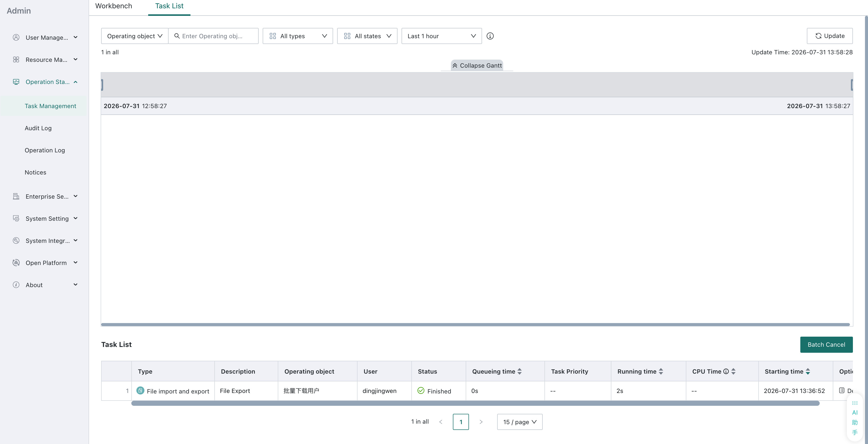Screen dimensions: 868x444
Task: Expand the Resource Management menu
Action: (75, 60)
